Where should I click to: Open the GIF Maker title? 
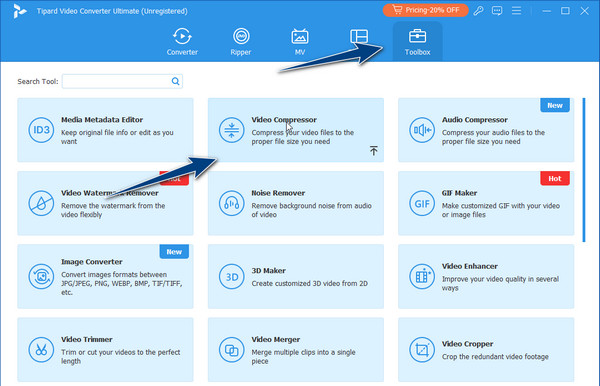pos(459,193)
